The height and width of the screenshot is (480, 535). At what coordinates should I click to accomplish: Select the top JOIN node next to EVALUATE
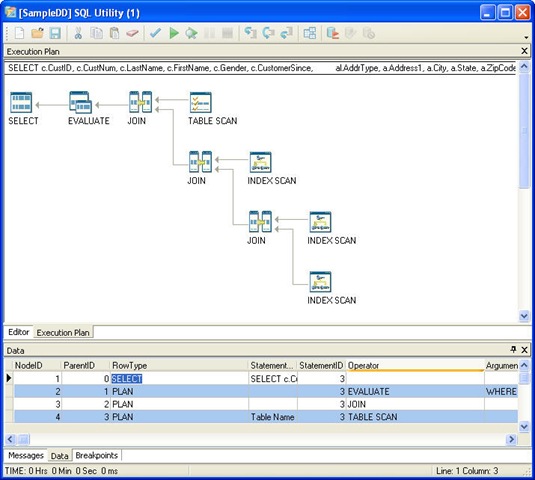click(x=141, y=102)
